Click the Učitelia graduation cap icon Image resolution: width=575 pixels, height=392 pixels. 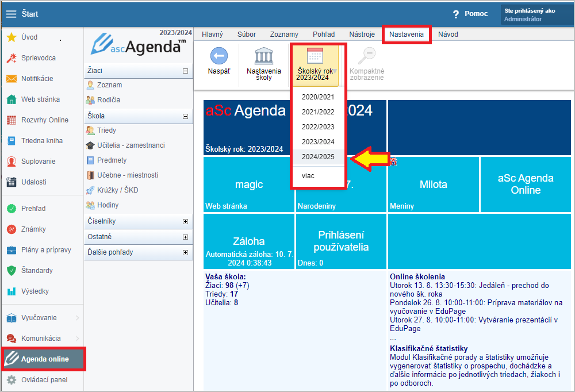tap(90, 145)
